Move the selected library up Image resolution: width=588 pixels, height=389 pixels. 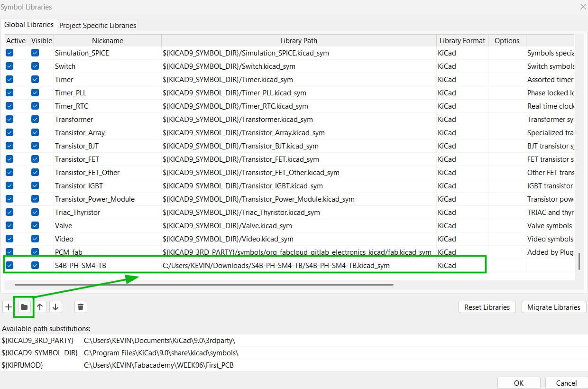[x=40, y=307]
